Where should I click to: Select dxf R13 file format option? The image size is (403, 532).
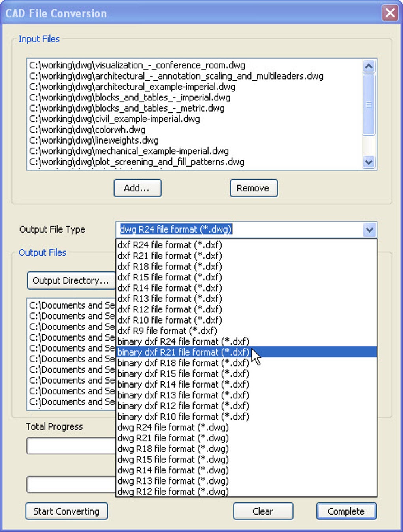247,298
